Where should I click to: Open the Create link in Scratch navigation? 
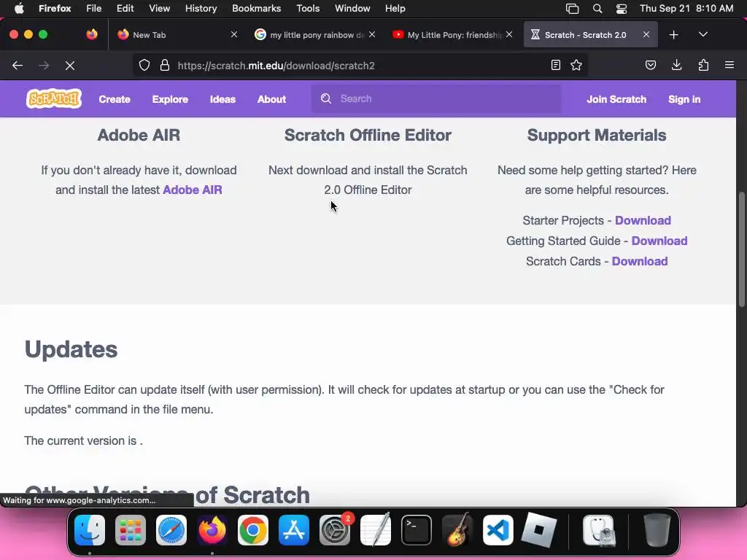point(115,99)
